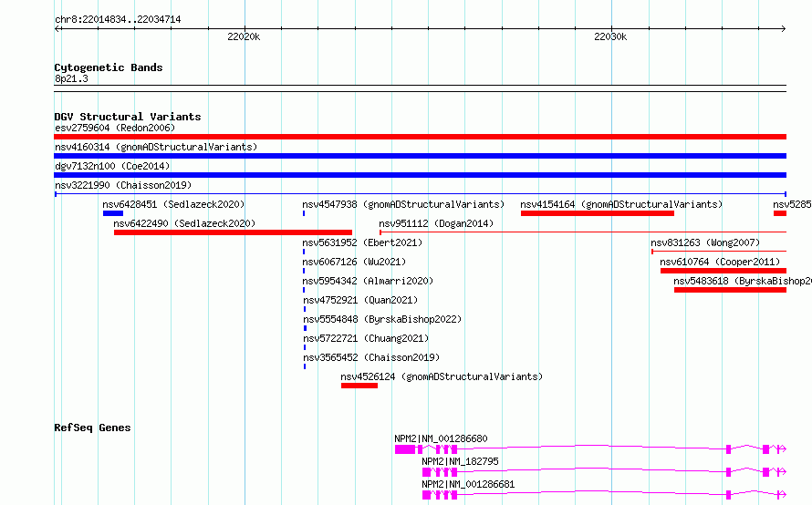
Task: Click the NPM2|NM_182795 transcript label
Action: [x=460, y=461]
